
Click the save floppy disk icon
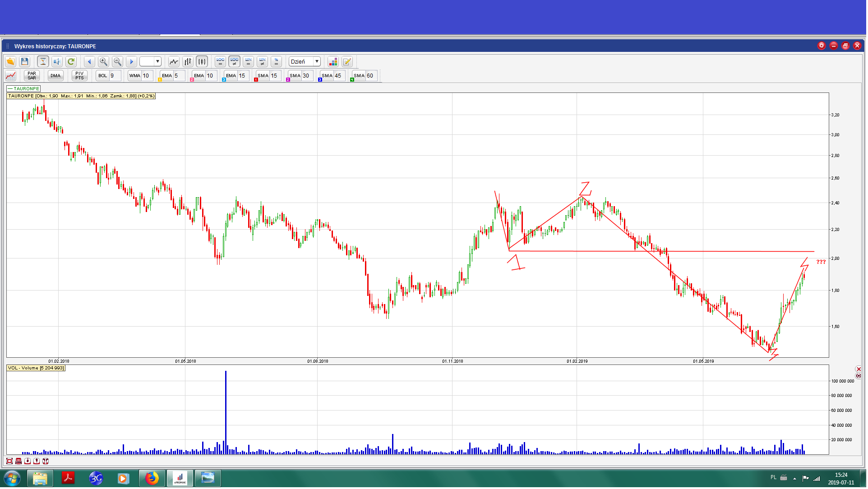point(25,62)
